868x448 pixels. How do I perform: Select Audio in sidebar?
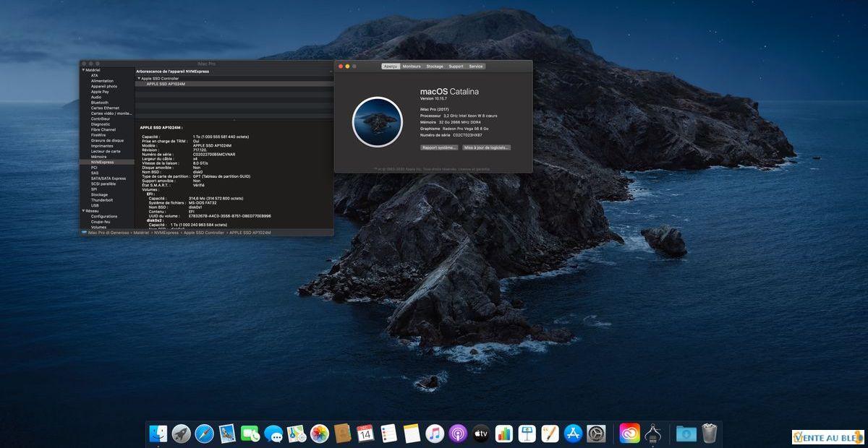tap(96, 97)
